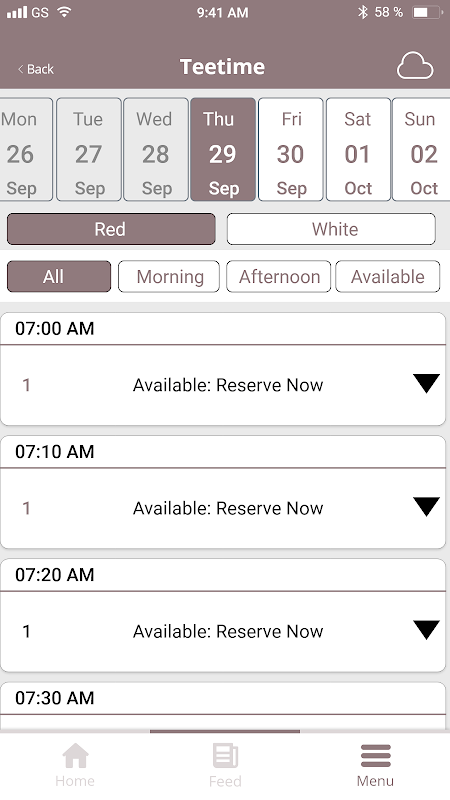Enable the Available only filter

pos(388,277)
